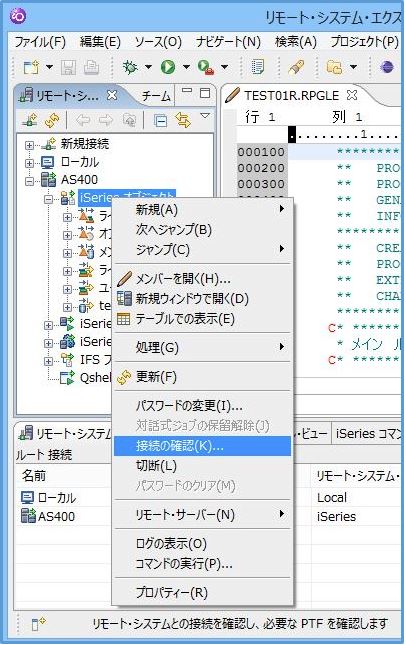
Task: Choose 新規ウィンドウで開く(D) entry
Action: tap(202, 299)
